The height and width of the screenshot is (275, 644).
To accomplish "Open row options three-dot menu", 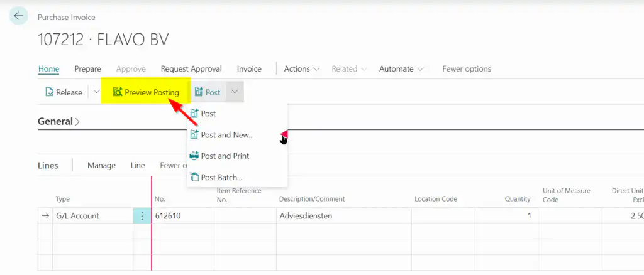I will (x=142, y=216).
